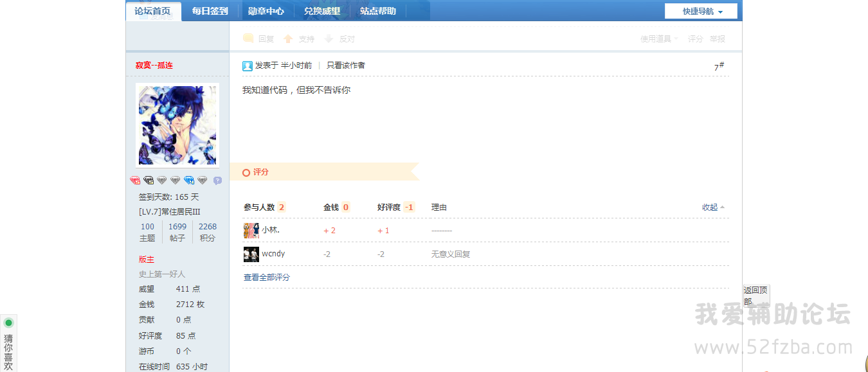Open the 每日签到 tab
The height and width of the screenshot is (372, 868).
(210, 11)
